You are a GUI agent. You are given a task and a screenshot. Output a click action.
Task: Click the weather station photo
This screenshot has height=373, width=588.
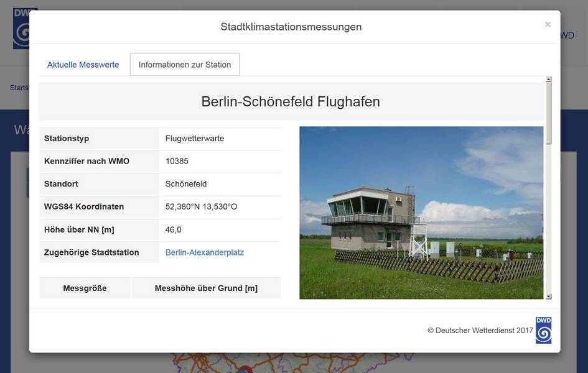421,213
